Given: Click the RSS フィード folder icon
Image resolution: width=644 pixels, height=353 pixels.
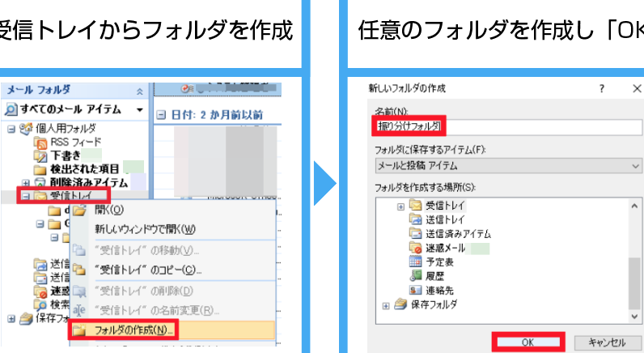Looking at the screenshot, I should coord(40,142).
